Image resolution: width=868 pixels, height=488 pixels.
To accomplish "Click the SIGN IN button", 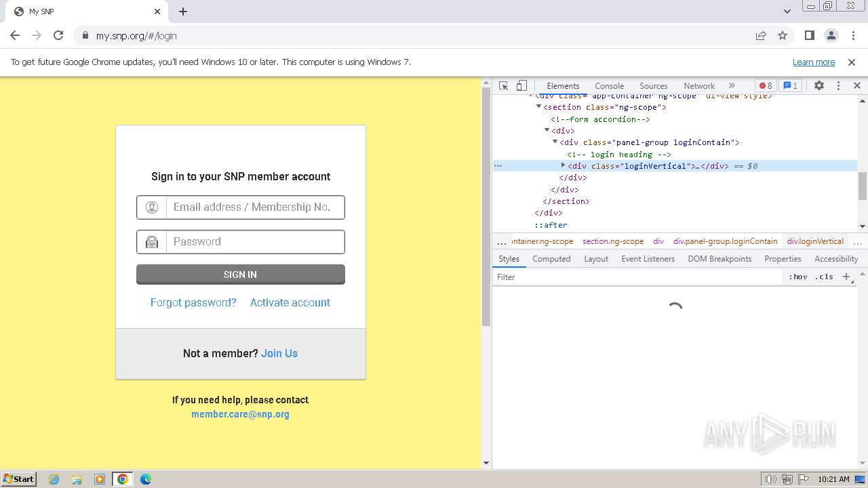I will tap(241, 274).
